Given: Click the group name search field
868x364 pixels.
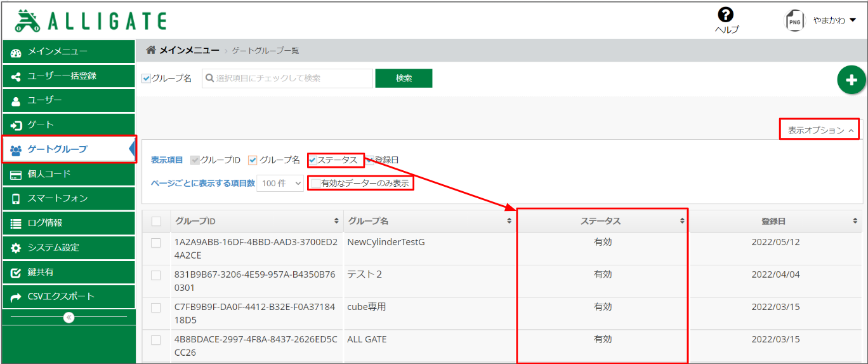Looking at the screenshot, I should pyautogui.click(x=287, y=78).
